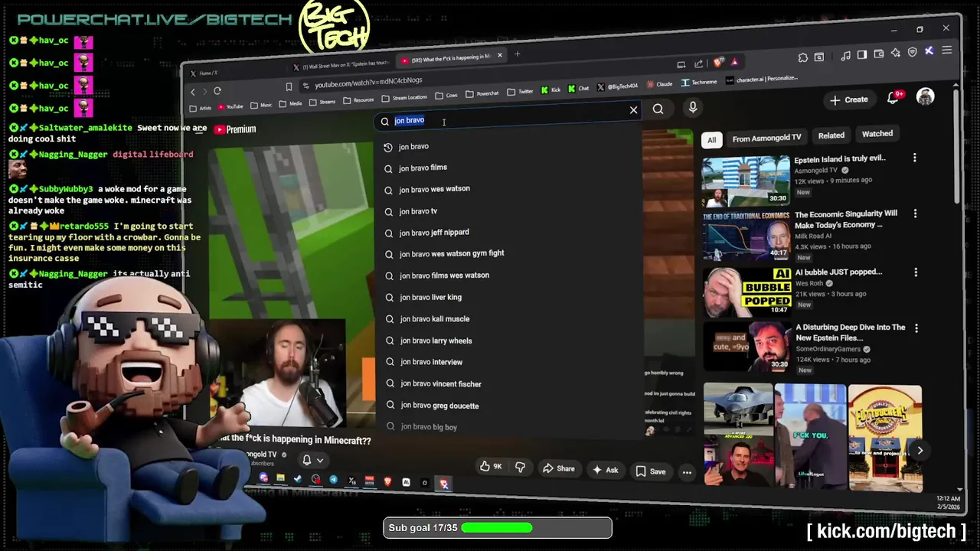
Task: Open the @BigTech404 bookmark
Action: tap(617, 86)
